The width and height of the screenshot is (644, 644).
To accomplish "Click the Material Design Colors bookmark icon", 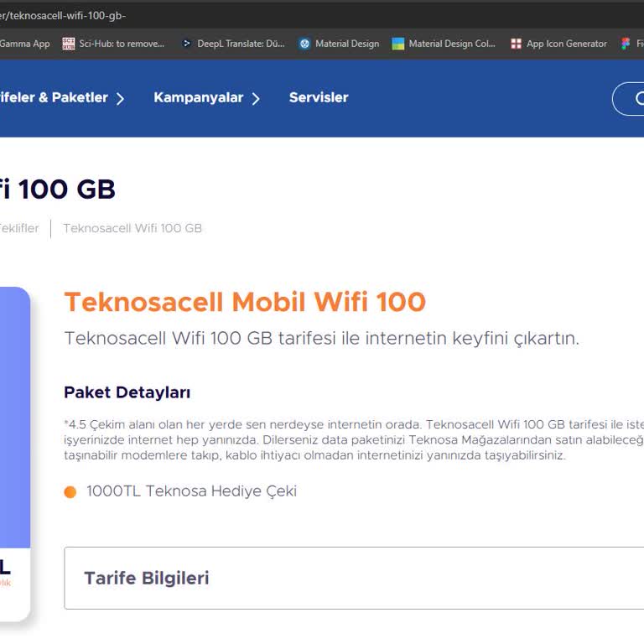I will click(398, 44).
